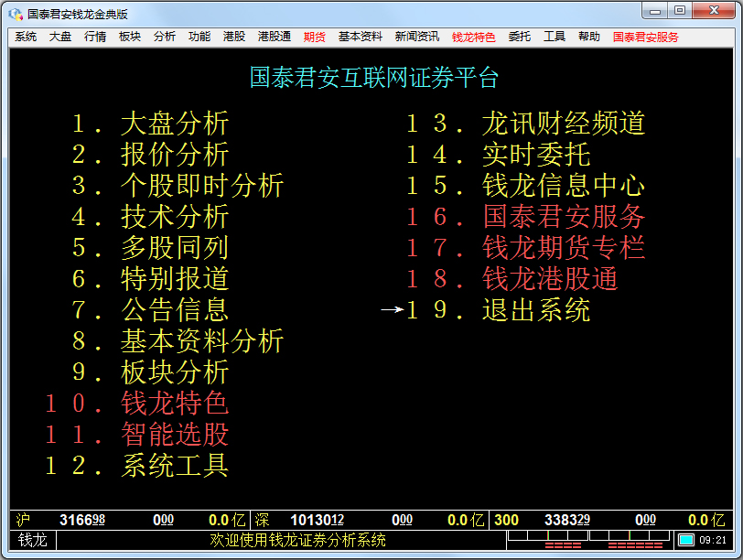
Task: Select item 11 智能选股
Action: click(x=137, y=434)
